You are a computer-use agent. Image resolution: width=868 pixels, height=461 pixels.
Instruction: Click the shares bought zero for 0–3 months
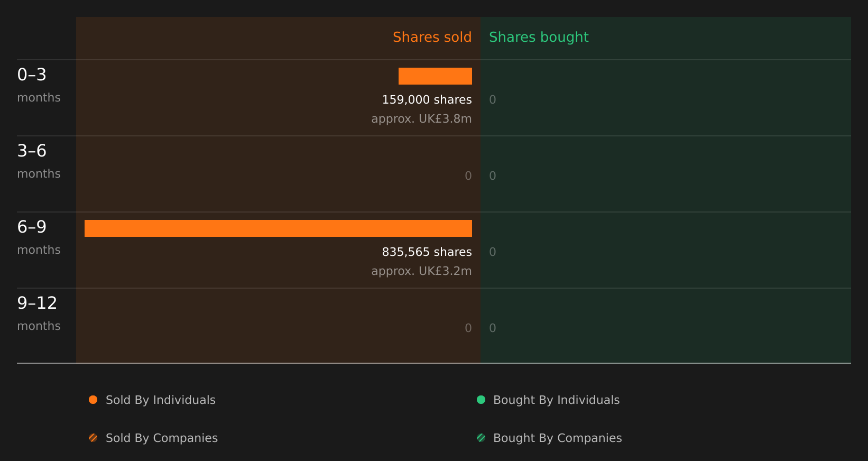point(493,99)
